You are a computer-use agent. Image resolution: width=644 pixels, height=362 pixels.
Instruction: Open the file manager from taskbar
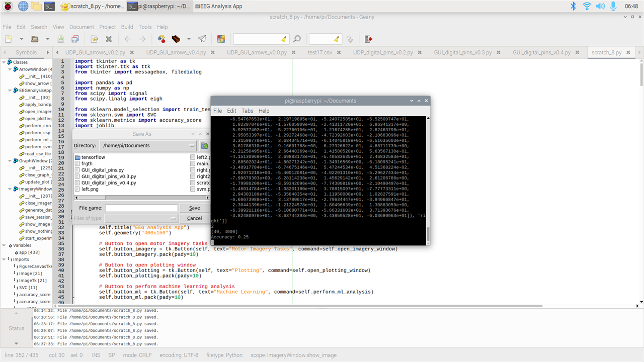[36, 6]
